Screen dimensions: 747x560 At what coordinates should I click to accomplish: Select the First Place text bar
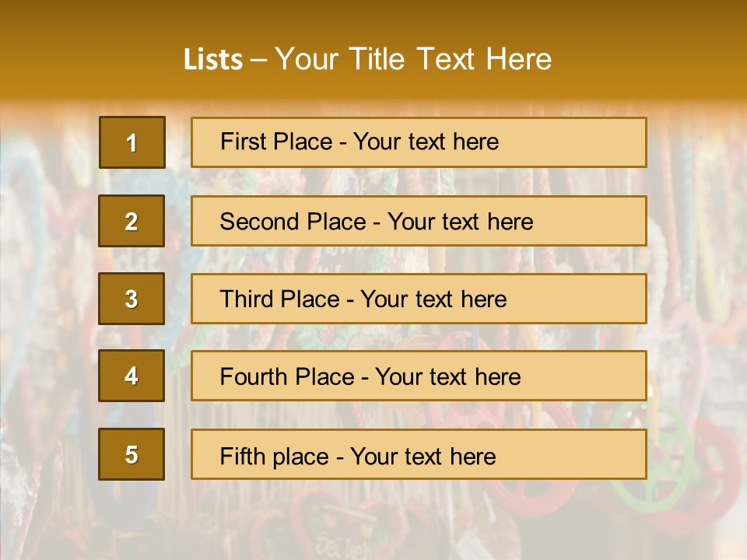419,142
